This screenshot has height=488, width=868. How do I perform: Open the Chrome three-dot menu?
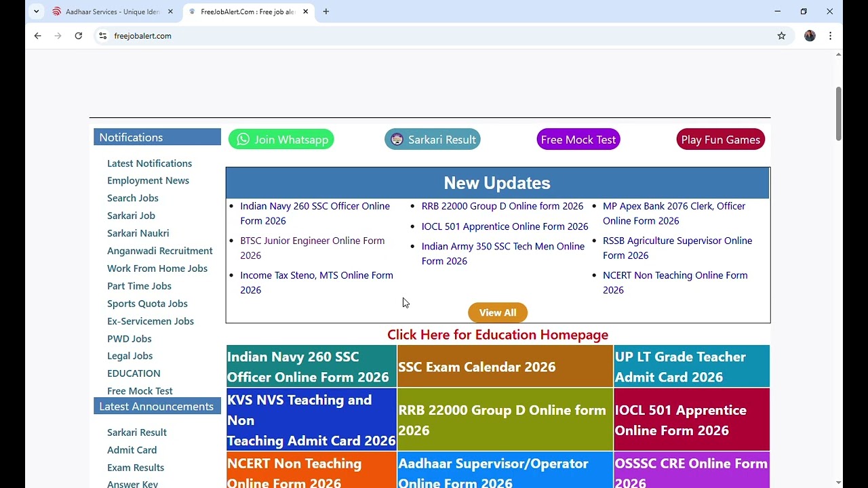point(830,36)
